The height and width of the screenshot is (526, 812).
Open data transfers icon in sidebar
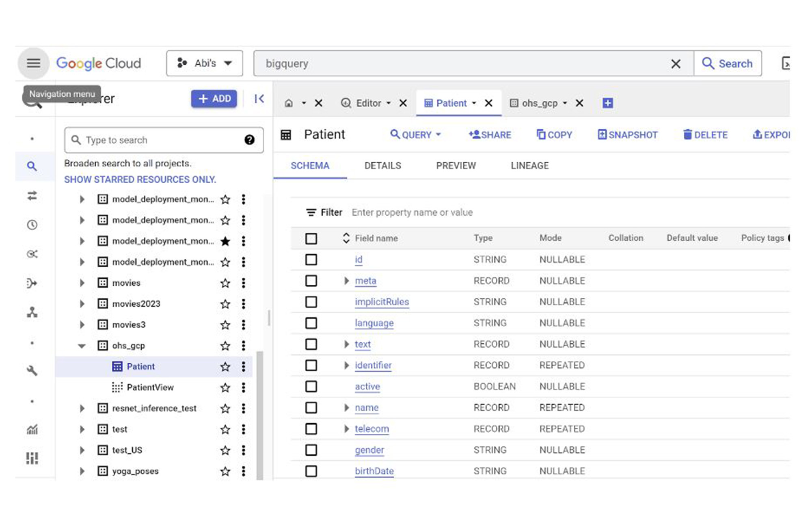(x=32, y=196)
